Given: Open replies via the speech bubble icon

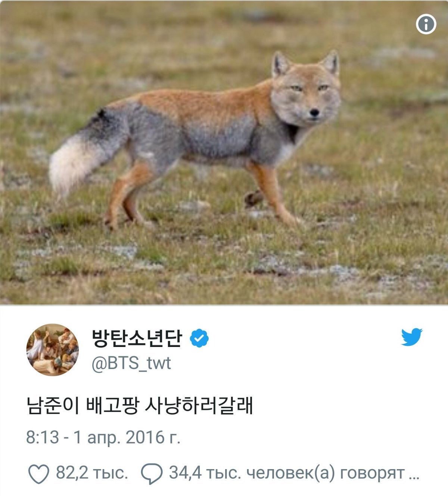Looking at the screenshot, I should pyautogui.click(x=152, y=474).
